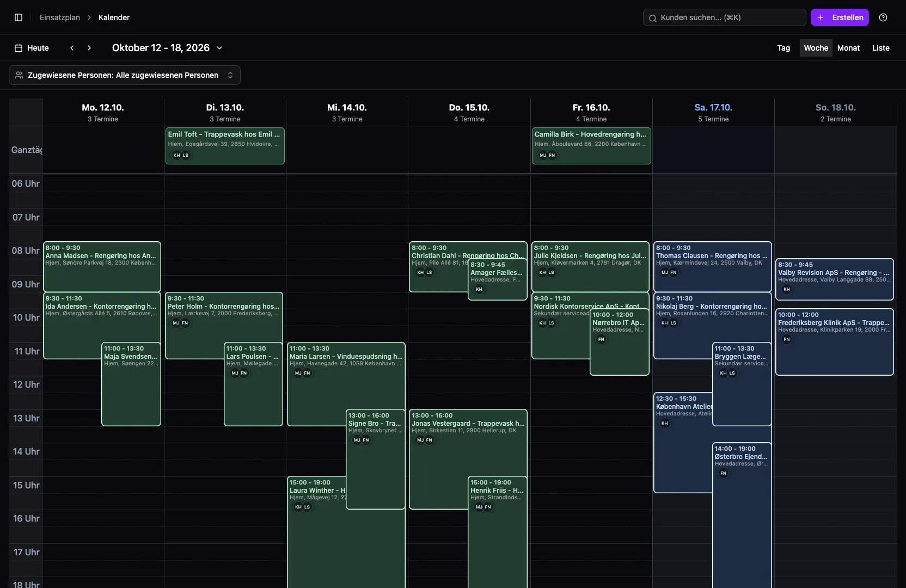The image size is (906, 588).
Task: Open Julie Kjeldsen Rengøring appointment
Action: 590,267
